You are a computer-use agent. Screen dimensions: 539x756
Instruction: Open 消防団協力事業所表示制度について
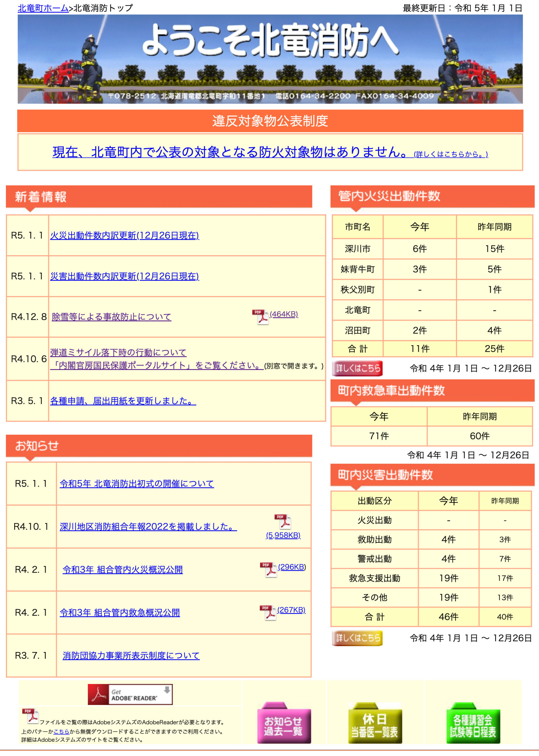pyautogui.click(x=132, y=655)
